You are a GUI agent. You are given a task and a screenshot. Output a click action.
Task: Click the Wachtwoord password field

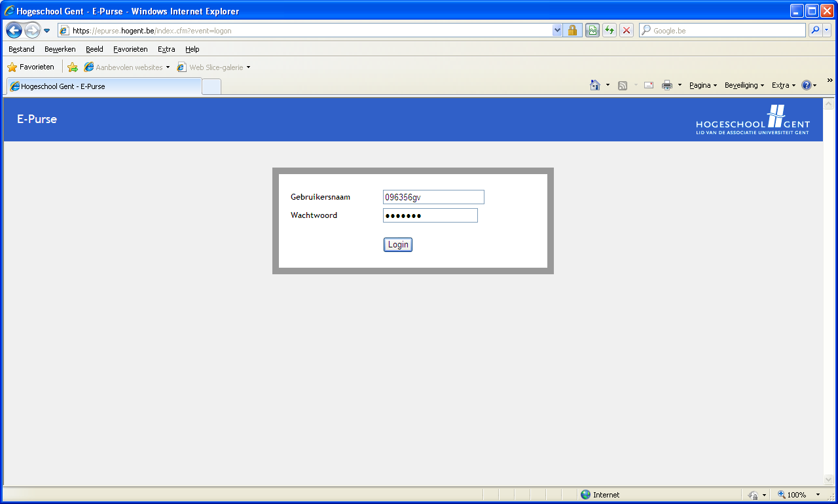(430, 215)
